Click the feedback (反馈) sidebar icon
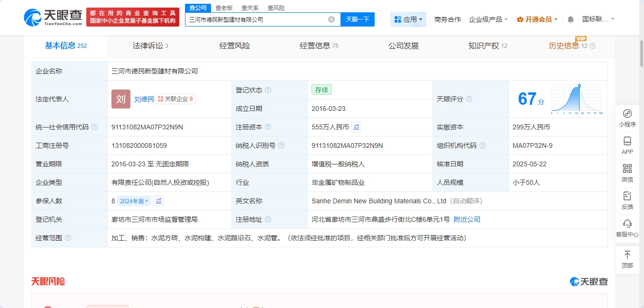 point(627,200)
